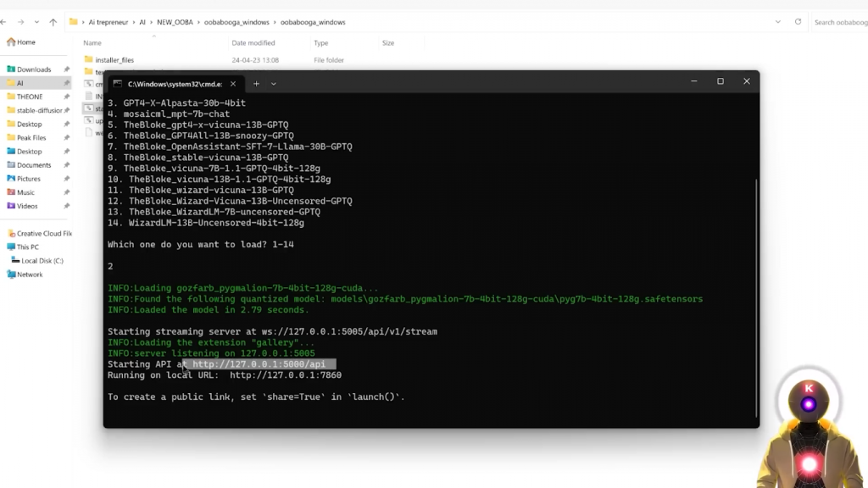The height and width of the screenshot is (488, 868).
Task: Click the 'AI' breadcrumb segment
Action: pyautogui.click(x=142, y=22)
